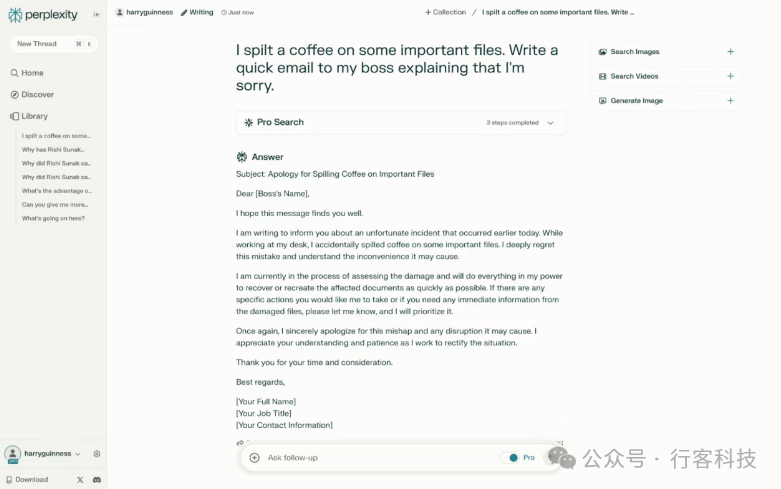Click the Perplexity logo
Screen dimensions: 781x489
pos(37,14)
